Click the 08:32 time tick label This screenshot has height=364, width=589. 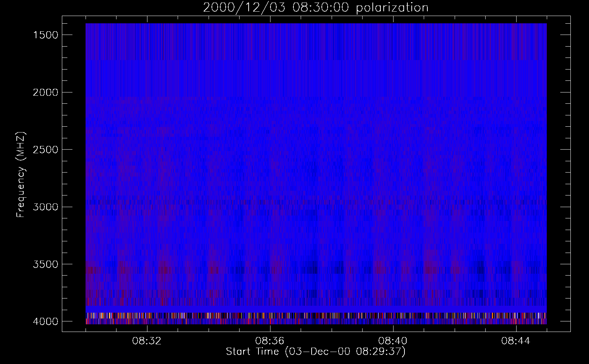click(147, 341)
